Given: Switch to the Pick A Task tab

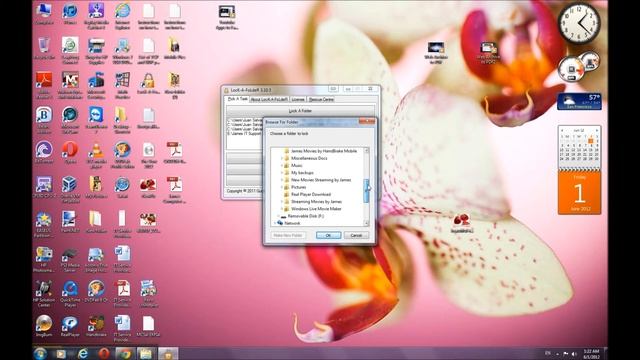Looking at the screenshot, I should point(238,99).
